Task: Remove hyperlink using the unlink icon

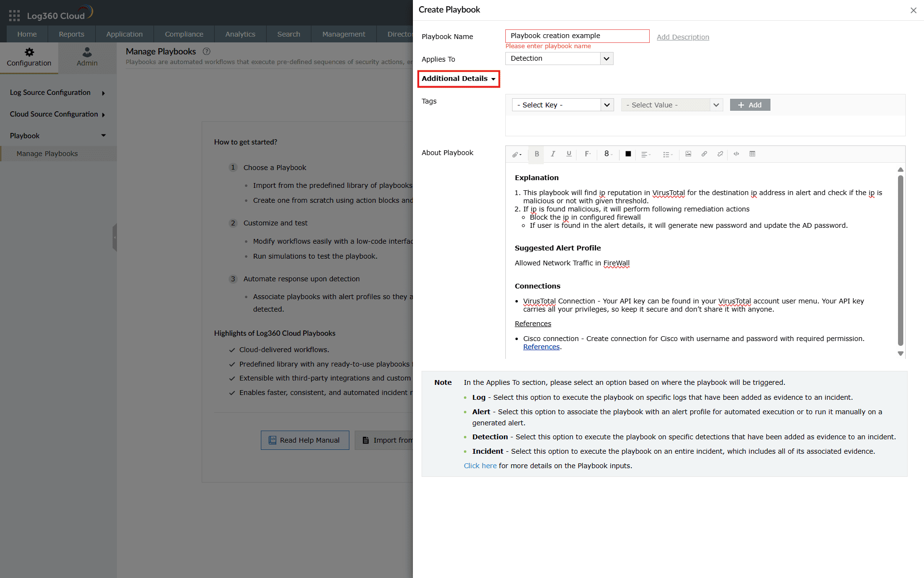Action: coord(720,154)
